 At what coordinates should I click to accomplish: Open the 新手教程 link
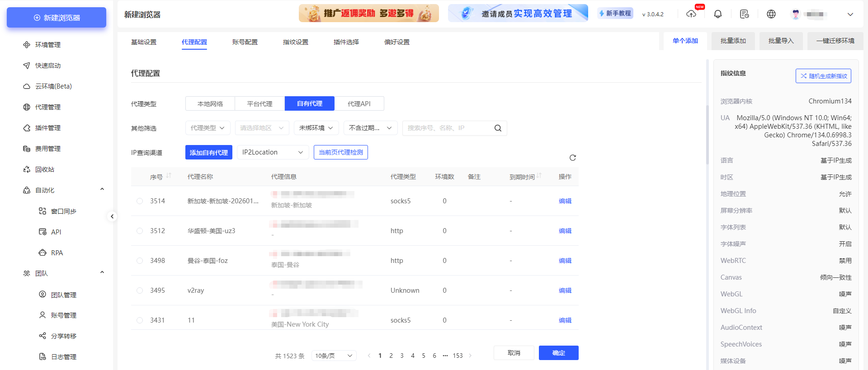[615, 14]
